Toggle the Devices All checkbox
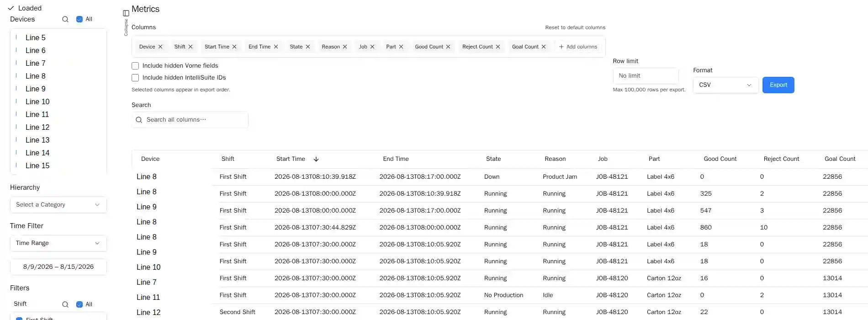The image size is (868, 320). click(x=79, y=19)
